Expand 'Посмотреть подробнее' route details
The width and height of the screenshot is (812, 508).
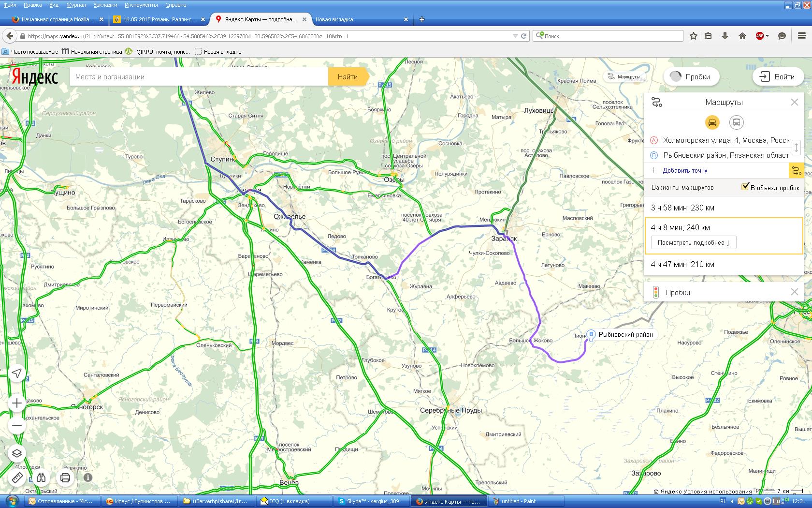point(693,243)
